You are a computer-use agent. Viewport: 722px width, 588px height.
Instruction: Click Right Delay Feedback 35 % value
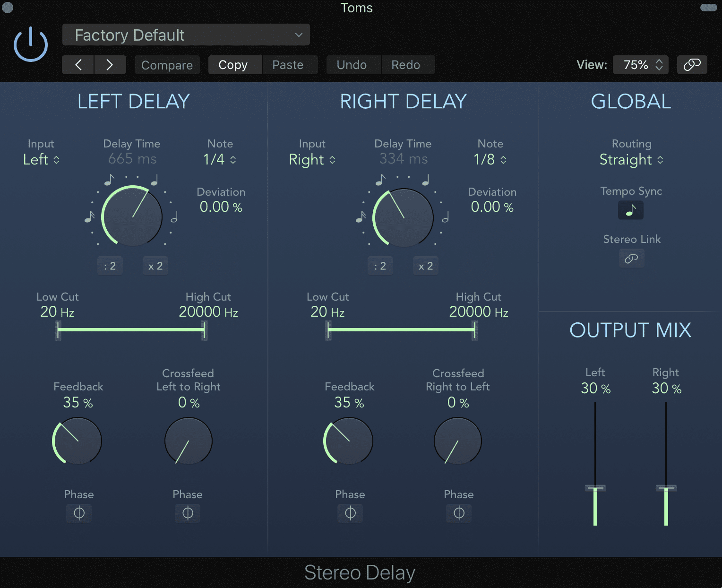(349, 403)
